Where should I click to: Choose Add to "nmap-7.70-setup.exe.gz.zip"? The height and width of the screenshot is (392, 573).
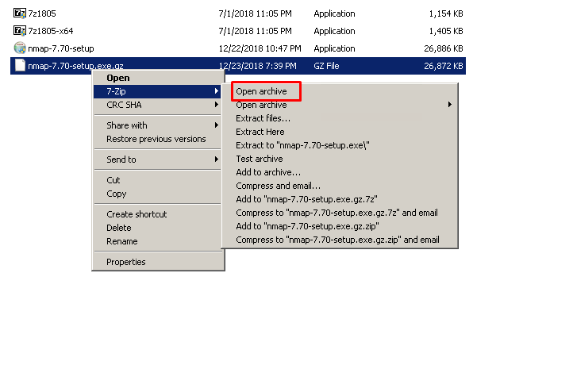[x=340, y=226]
